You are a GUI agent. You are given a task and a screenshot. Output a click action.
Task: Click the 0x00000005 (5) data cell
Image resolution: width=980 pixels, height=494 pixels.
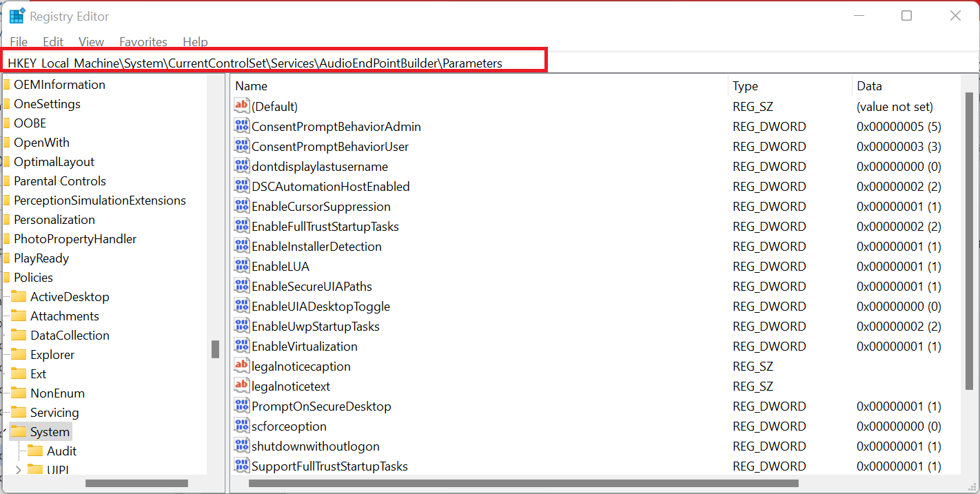(x=899, y=127)
